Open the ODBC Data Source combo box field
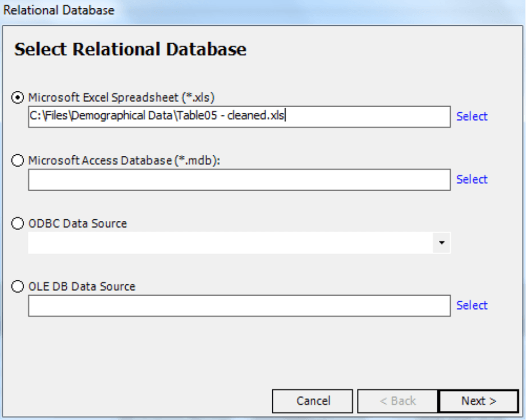The height and width of the screenshot is (420, 526). [x=239, y=243]
